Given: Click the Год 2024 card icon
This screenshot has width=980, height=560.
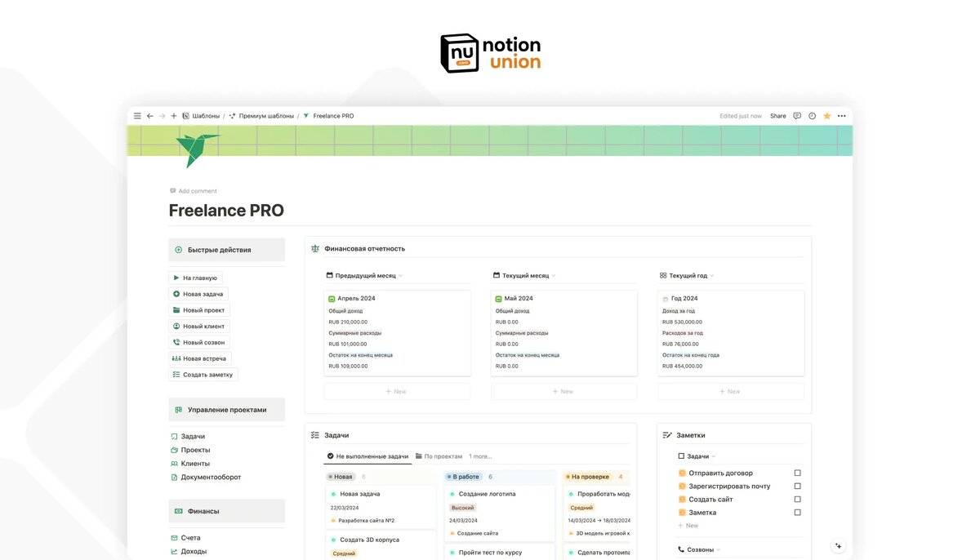Looking at the screenshot, I should [666, 299].
